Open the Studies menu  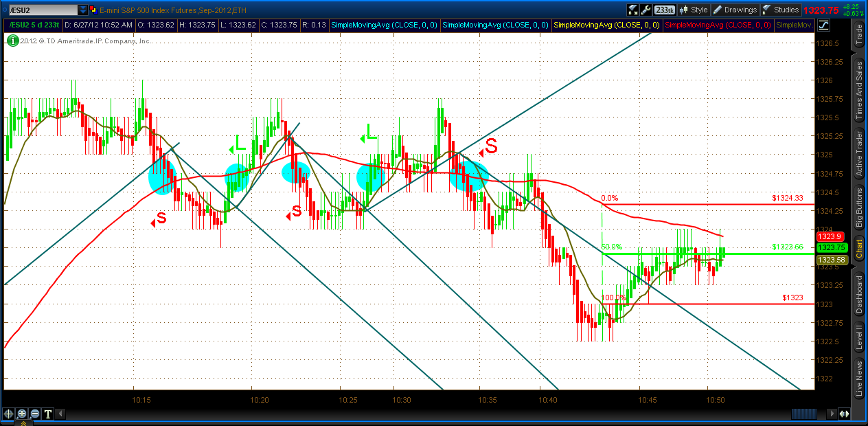coord(781,10)
